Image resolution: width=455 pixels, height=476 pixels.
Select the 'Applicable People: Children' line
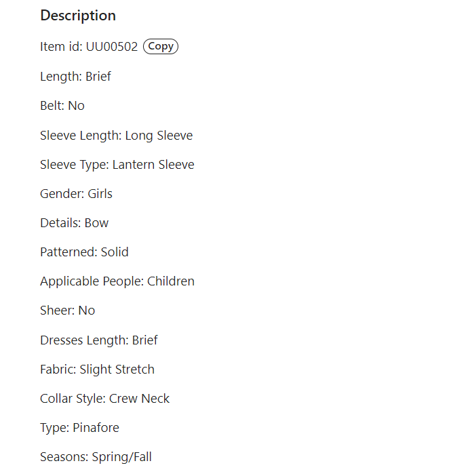[x=117, y=281]
